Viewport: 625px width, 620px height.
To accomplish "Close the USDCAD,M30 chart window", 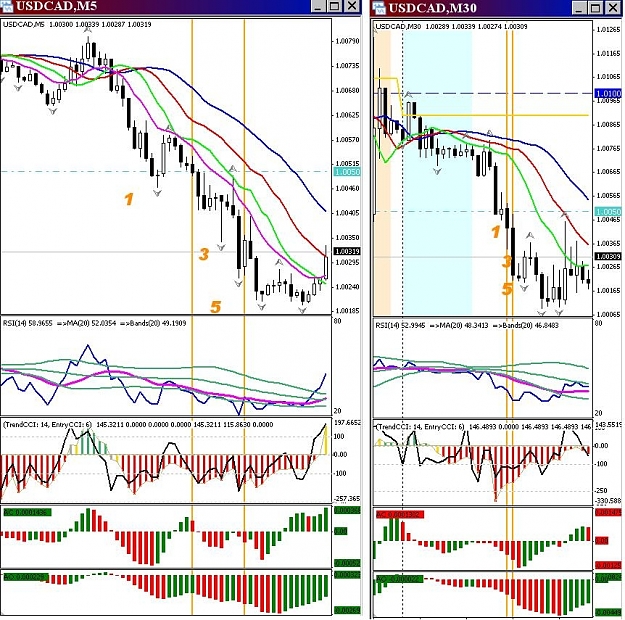I will pyautogui.click(x=613, y=8).
